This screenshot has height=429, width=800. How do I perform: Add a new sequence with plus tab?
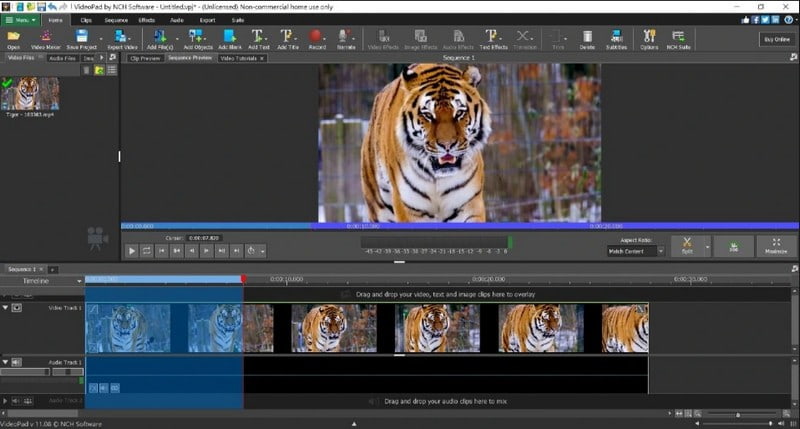(x=52, y=269)
